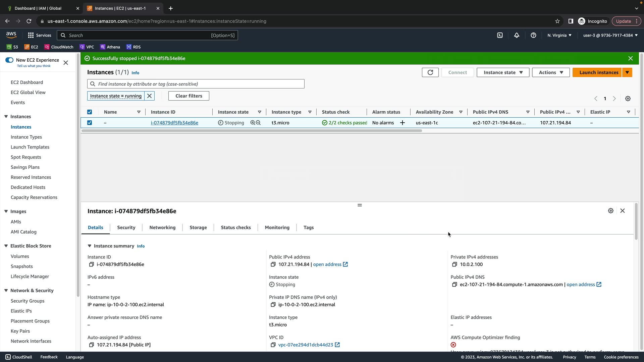Image resolution: width=644 pixels, height=362 pixels.
Task: Toggle the New EC2 Experience switch
Action: tap(9, 60)
